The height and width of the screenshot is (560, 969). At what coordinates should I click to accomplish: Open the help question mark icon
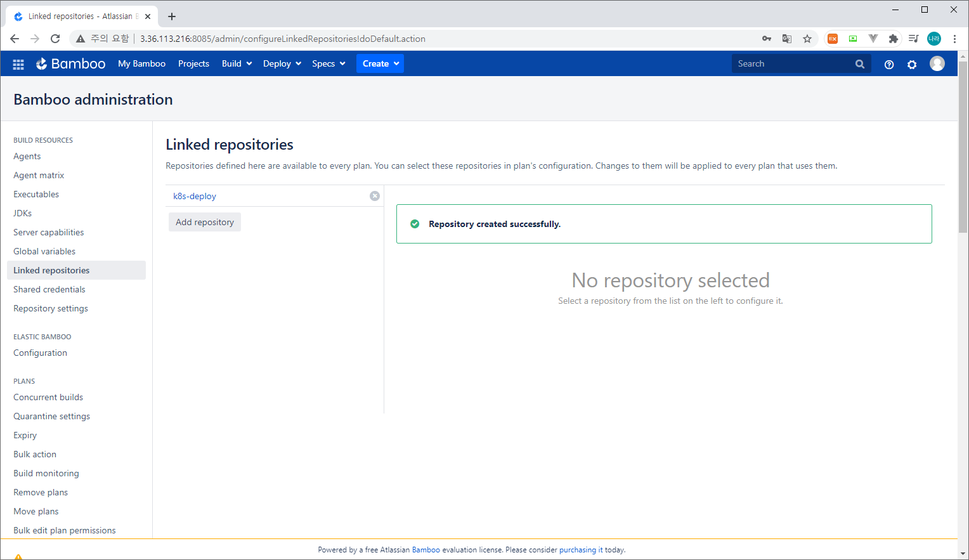889,64
